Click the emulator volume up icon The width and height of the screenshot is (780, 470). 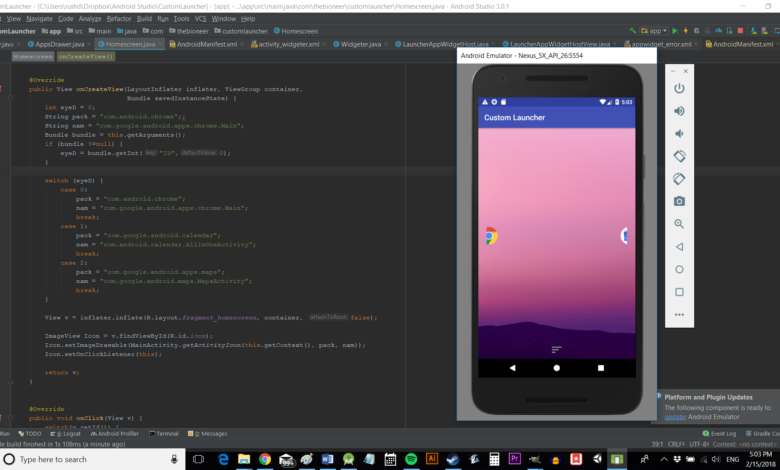679,111
